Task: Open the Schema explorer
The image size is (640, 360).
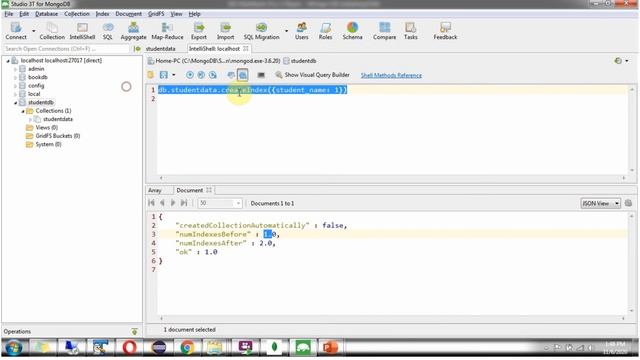Action: pyautogui.click(x=352, y=31)
